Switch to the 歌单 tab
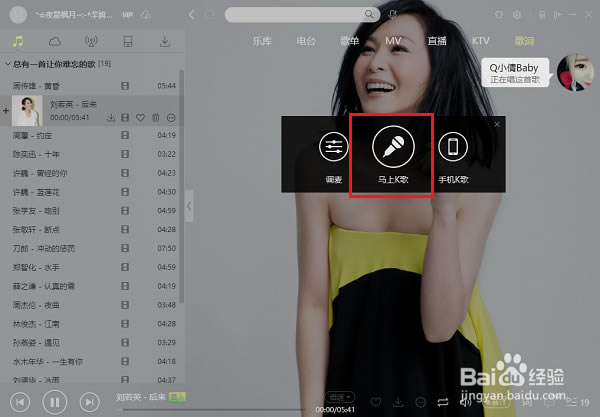600x417 pixels. click(x=349, y=41)
